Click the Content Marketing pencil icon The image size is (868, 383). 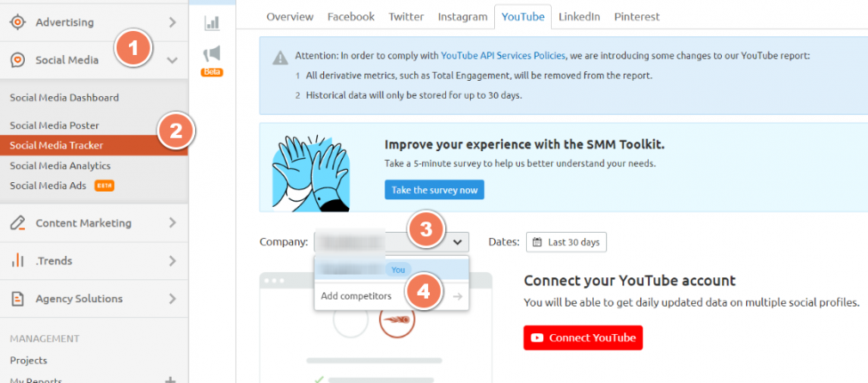point(18,223)
